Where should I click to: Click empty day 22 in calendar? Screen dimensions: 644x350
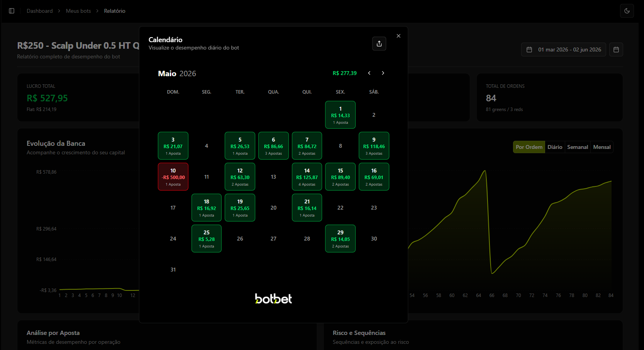(340, 208)
